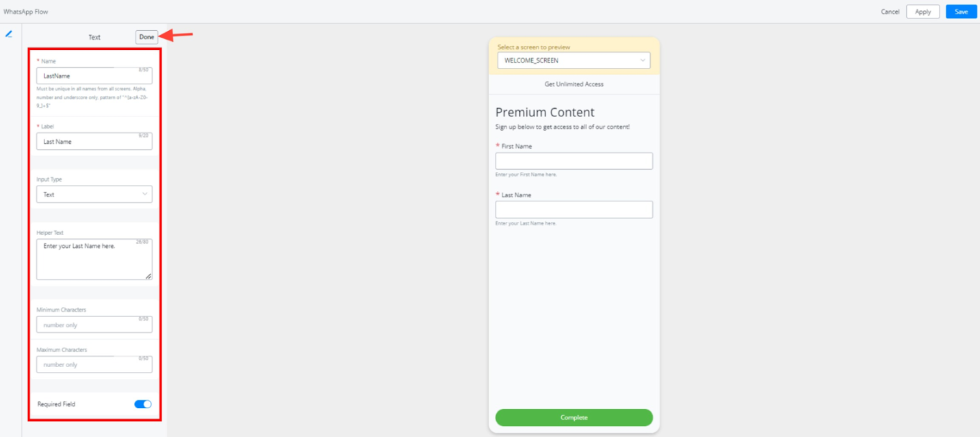
Task: Click the pencil edit icon in left sidebar
Action: [9, 34]
